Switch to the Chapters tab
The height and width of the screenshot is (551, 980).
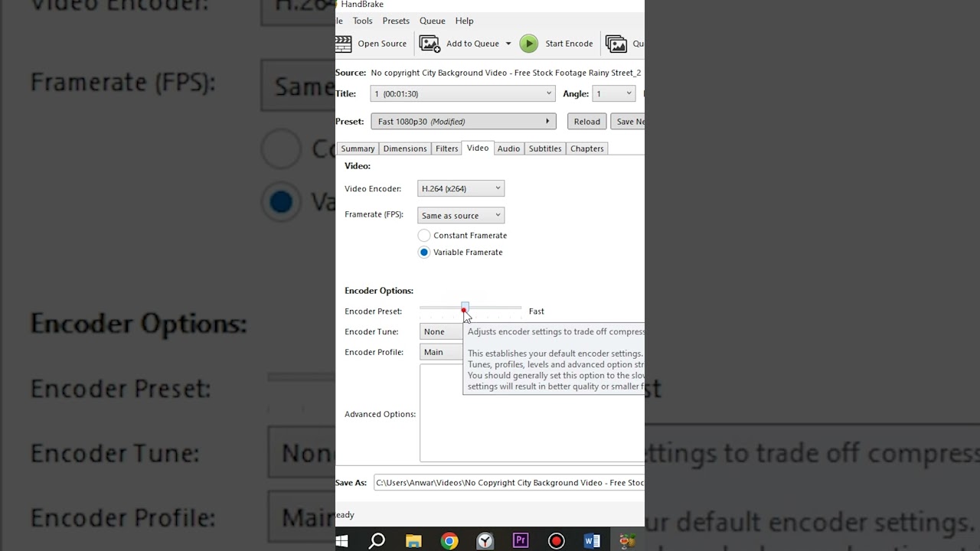click(587, 148)
